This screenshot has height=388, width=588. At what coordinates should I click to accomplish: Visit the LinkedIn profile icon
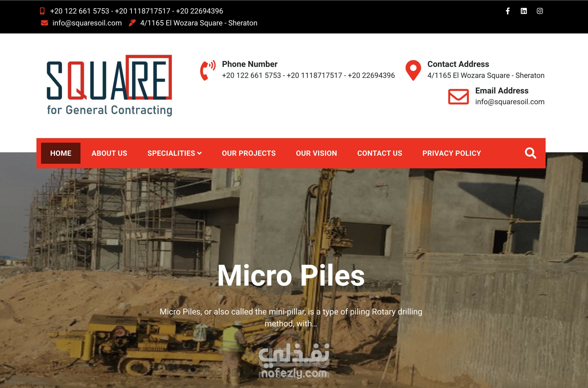(524, 11)
